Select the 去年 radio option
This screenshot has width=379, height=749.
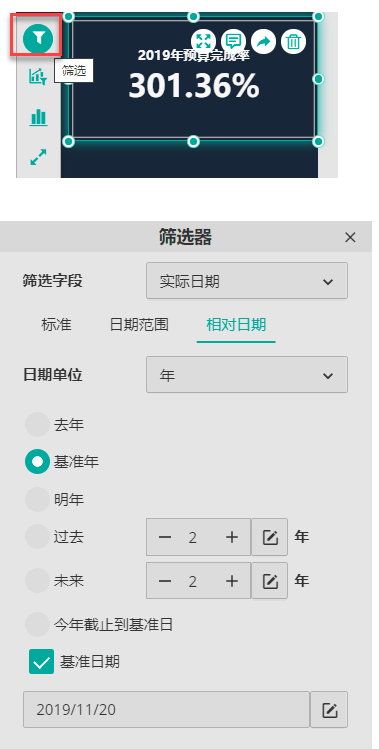tap(37, 425)
